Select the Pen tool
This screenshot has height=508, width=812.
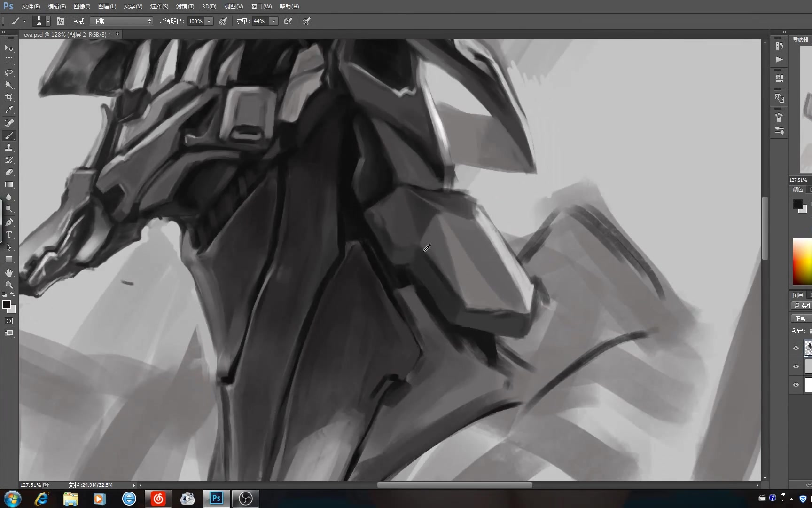pos(9,222)
